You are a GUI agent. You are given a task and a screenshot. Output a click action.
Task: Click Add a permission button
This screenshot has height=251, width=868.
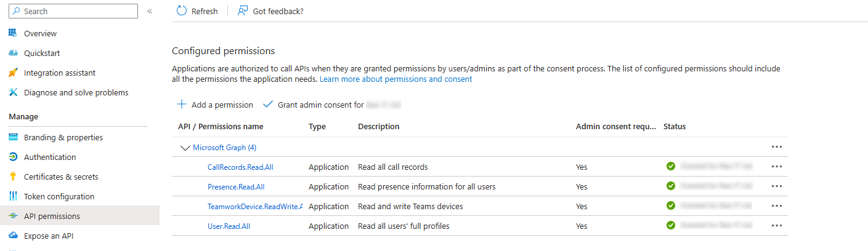(215, 105)
